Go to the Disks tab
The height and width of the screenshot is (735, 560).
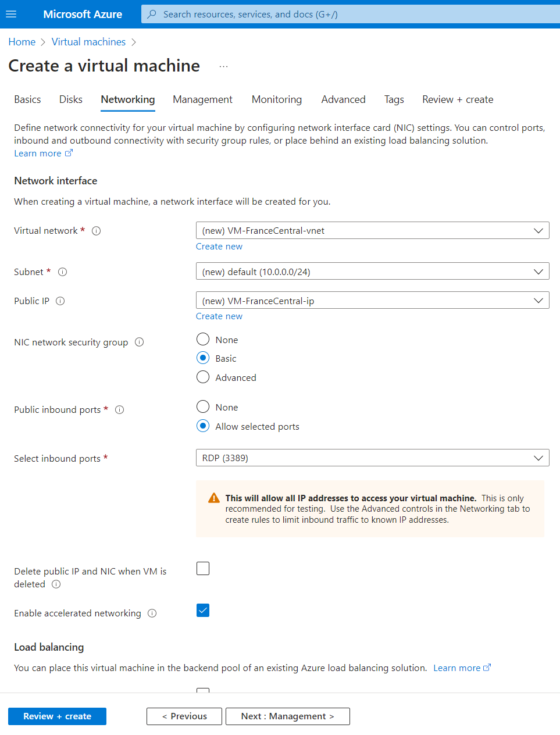coord(71,99)
